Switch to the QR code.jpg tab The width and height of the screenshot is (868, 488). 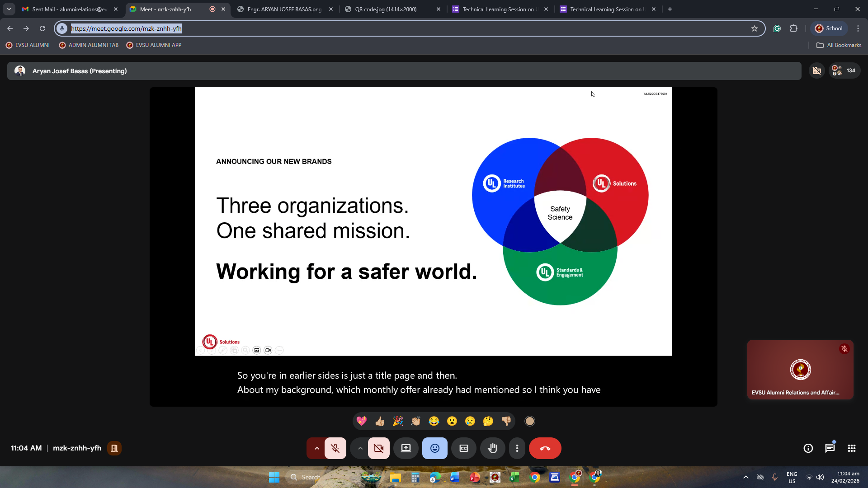click(386, 9)
